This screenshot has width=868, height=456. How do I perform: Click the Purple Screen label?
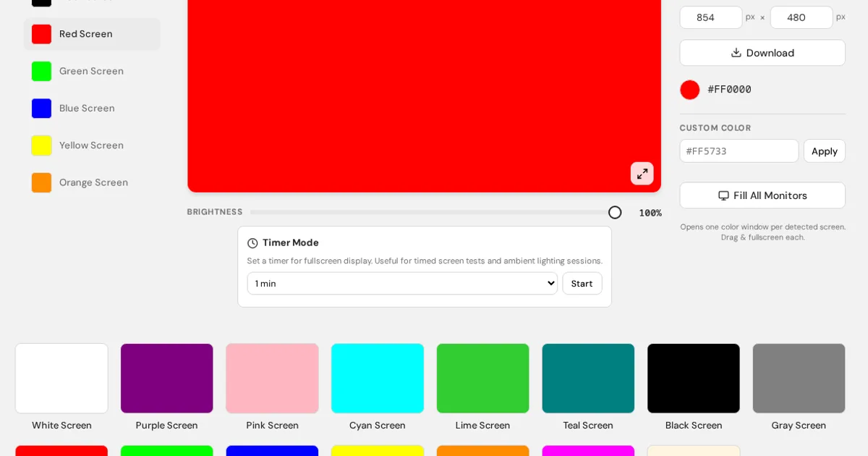click(x=167, y=426)
